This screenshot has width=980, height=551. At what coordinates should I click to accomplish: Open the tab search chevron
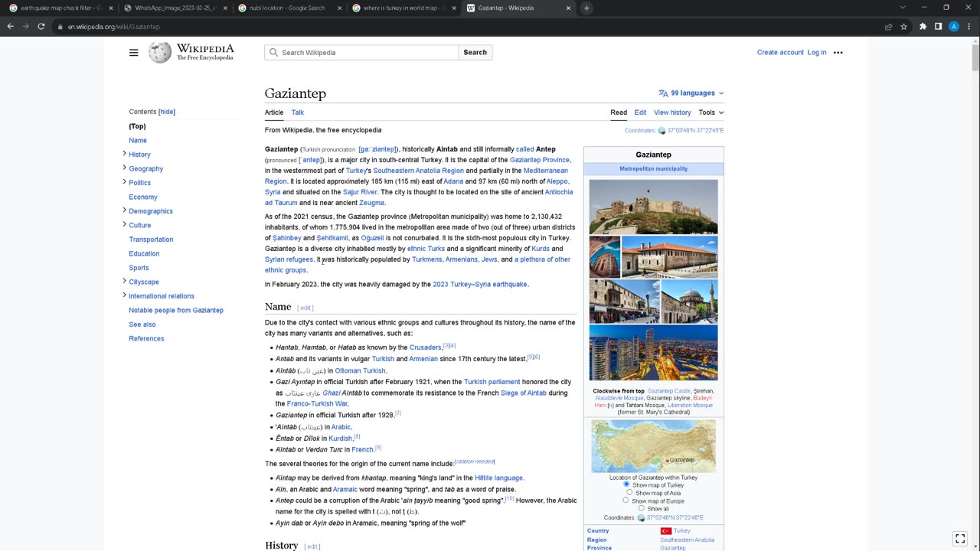(x=903, y=8)
